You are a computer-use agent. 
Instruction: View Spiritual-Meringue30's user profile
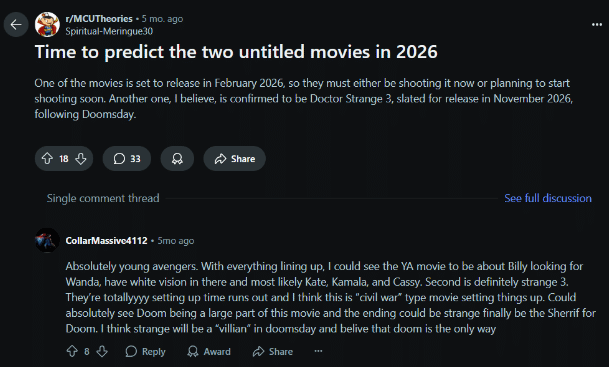click(x=109, y=31)
